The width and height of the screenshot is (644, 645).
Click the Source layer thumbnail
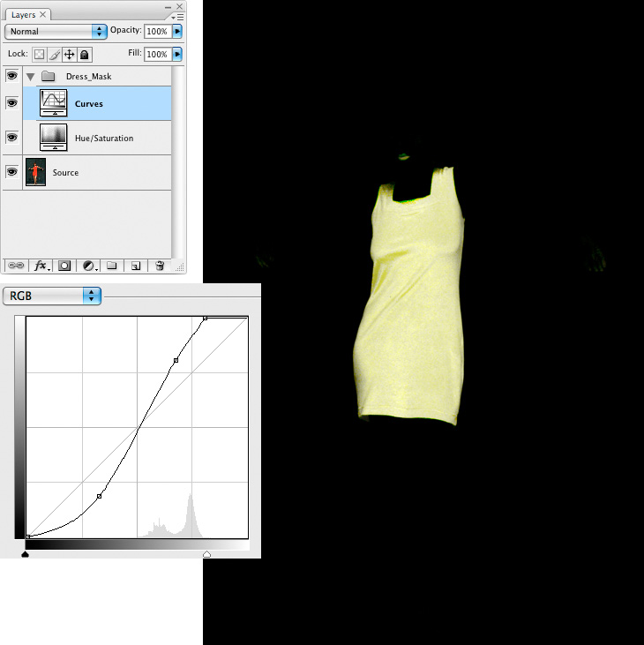click(x=36, y=172)
